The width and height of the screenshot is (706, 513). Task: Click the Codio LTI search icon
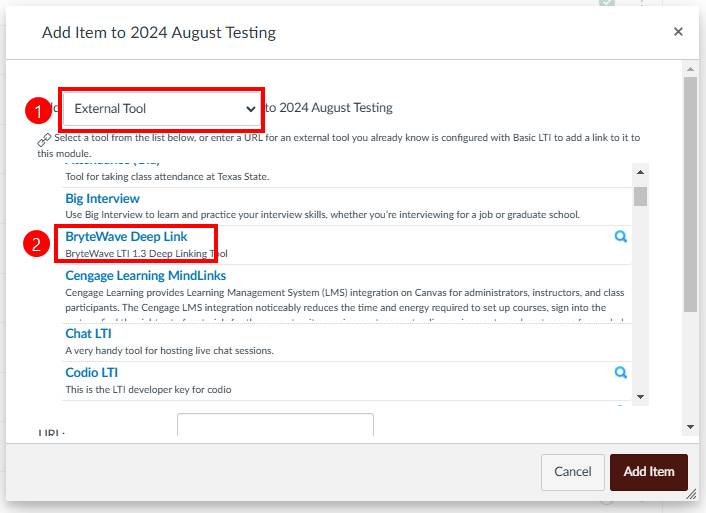click(621, 373)
